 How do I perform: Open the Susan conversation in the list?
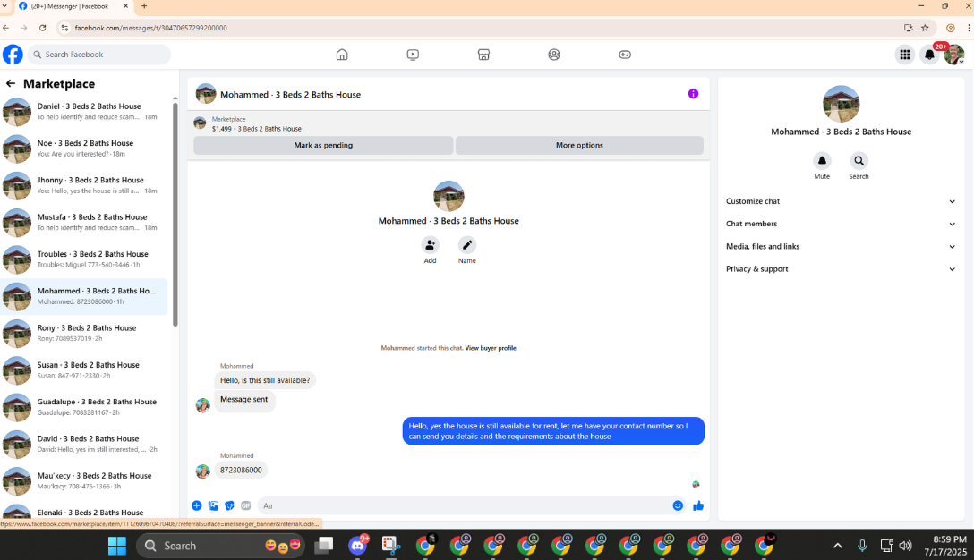pyautogui.click(x=84, y=370)
